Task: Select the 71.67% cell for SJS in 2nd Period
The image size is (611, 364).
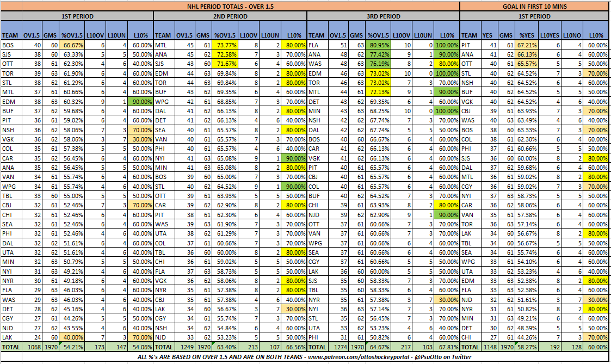Action: tap(226, 64)
